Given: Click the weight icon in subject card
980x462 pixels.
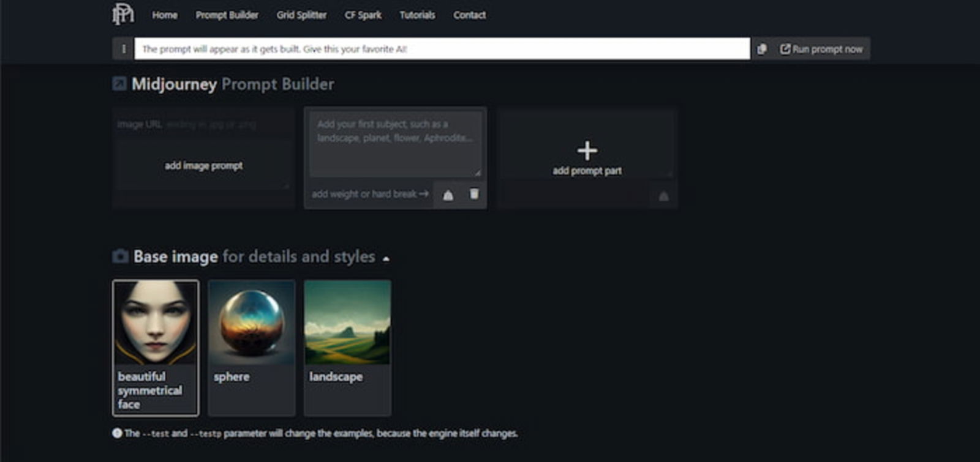Looking at the screenshot, I should pyautogui.click(x=448, y=195).
